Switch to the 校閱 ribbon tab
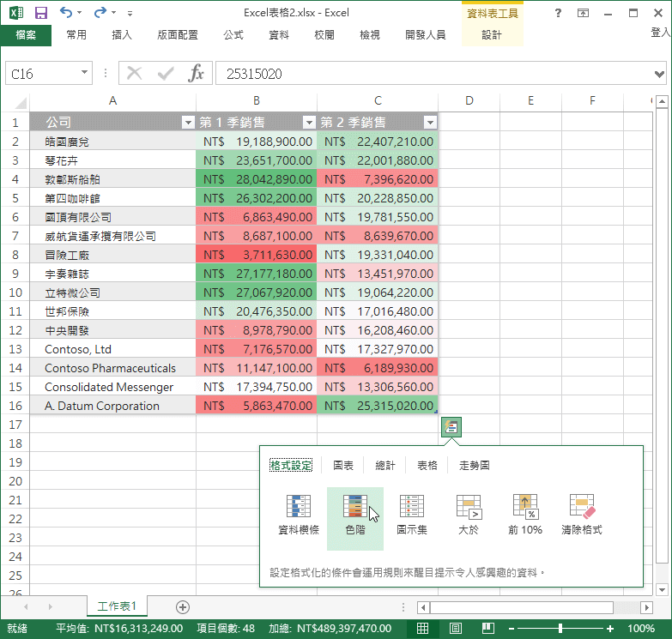This screenshot has width=672, height=639. 324,35
